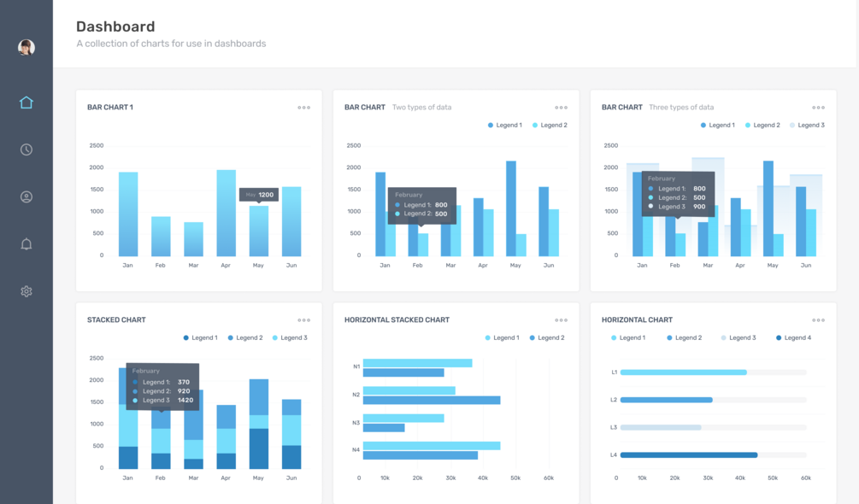Open the user account icon in sidebar
Image resolution: width=859 pixels, height=504 pixels.
point(26,197)
